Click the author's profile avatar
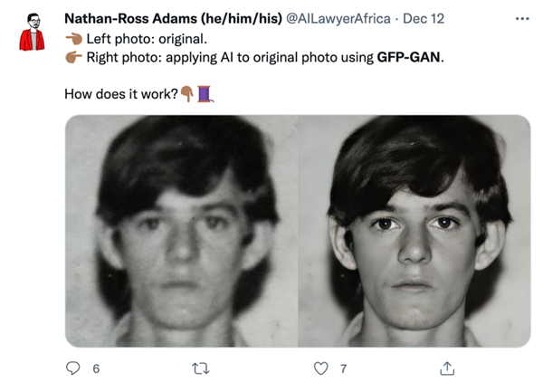This screenshot has height=392, width=543. coord(32,32)
